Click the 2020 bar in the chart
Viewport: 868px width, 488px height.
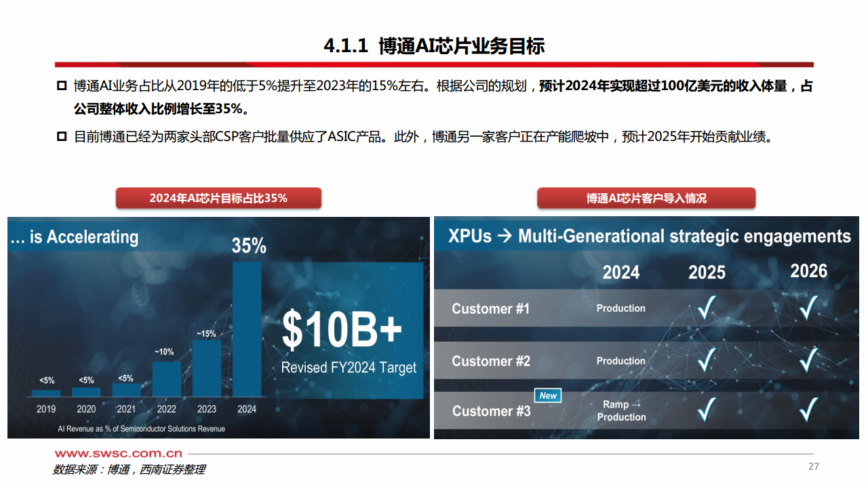(86, 392)
